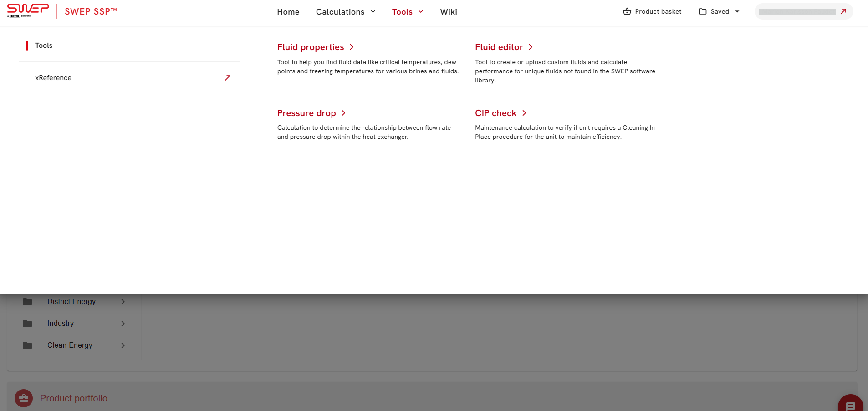Screen dimensions: 868x411
Task: Open the Saved dropdown arrow
Action: 737,11
